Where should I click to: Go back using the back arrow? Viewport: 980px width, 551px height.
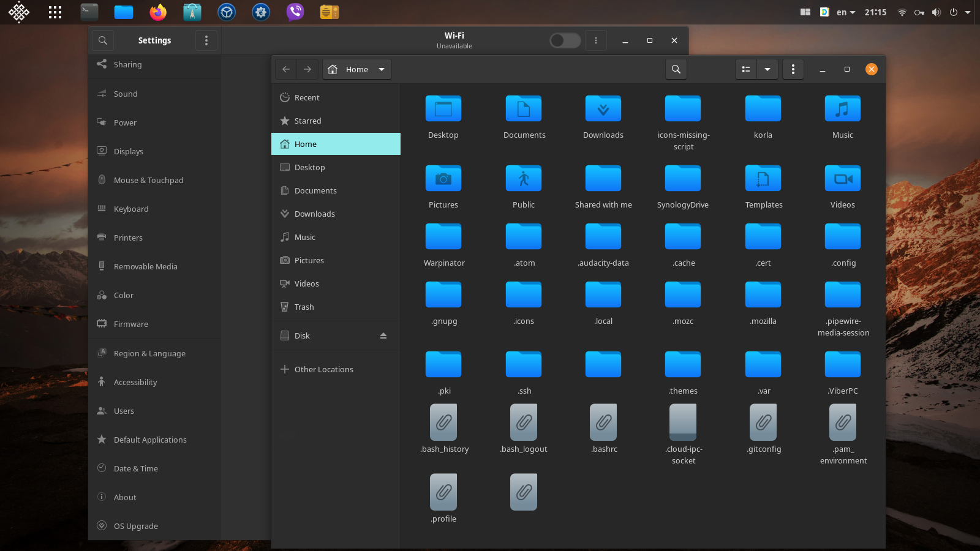coord(286,69)
